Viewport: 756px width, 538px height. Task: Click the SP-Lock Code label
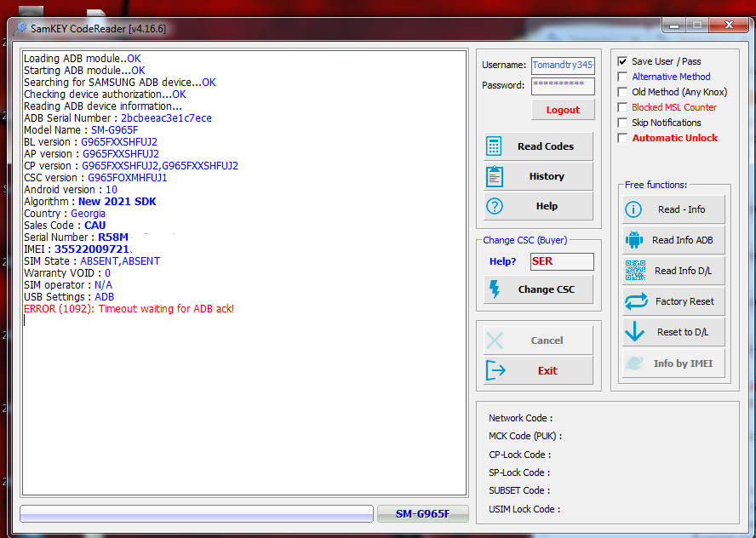point(519,472)
